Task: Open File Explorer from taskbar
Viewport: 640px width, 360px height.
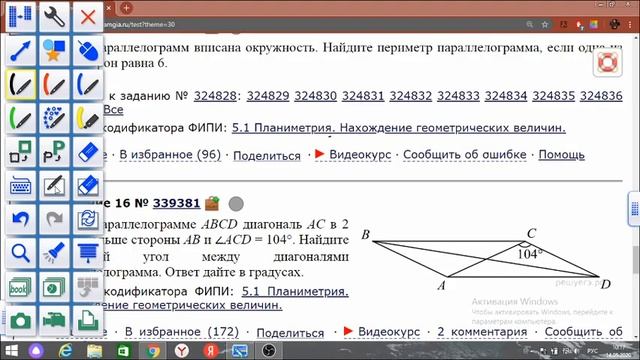Action: (94, 351)
